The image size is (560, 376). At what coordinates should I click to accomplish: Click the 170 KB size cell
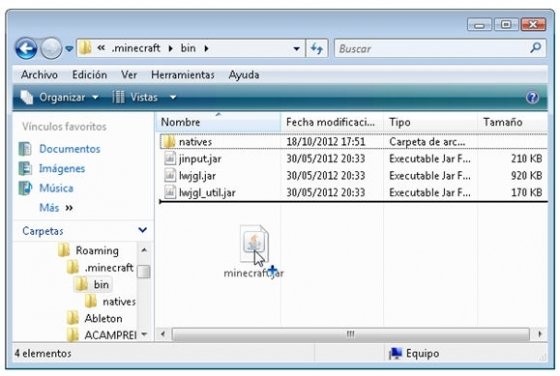pos(526,193)
